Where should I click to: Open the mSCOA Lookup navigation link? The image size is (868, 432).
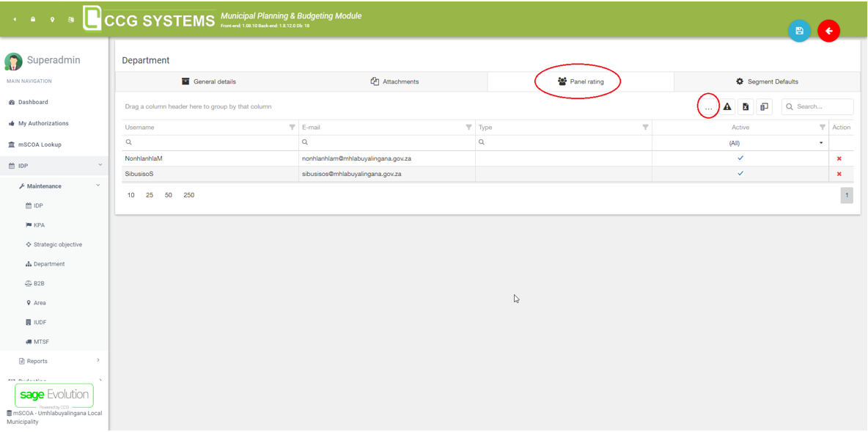(x=40, y=144)
